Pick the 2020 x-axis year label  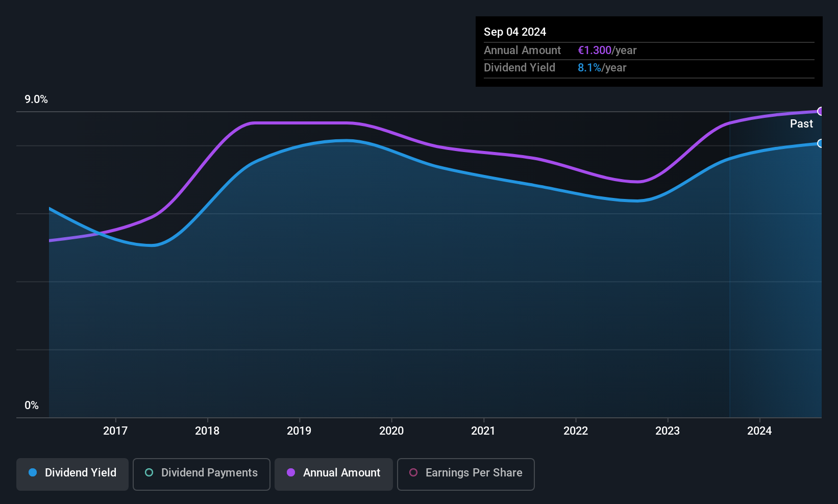coord(391,431)
